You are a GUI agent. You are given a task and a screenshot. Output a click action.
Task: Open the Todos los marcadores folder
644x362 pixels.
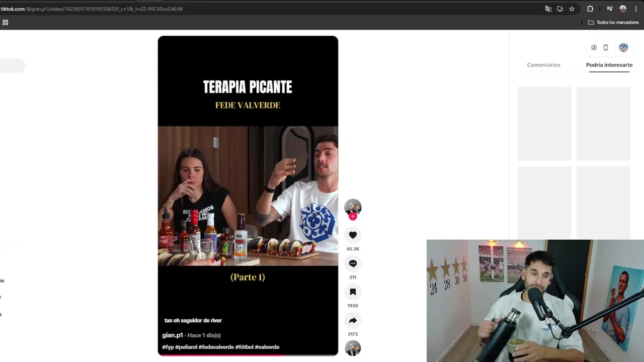(x=613, y=22)
